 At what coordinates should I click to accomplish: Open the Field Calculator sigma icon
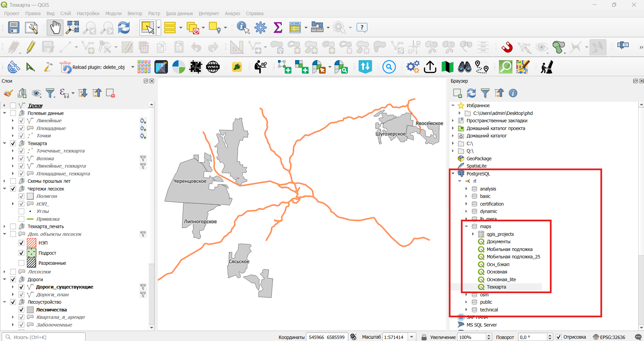click(x=278, y=28)
